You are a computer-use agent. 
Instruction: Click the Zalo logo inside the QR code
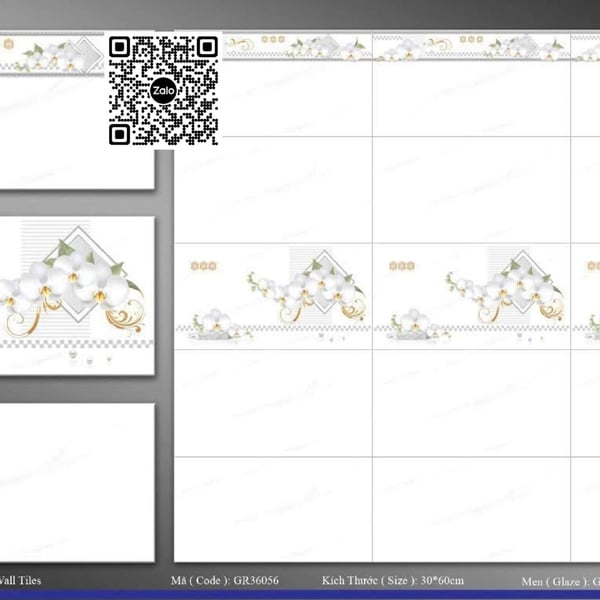tap(163, 91)
